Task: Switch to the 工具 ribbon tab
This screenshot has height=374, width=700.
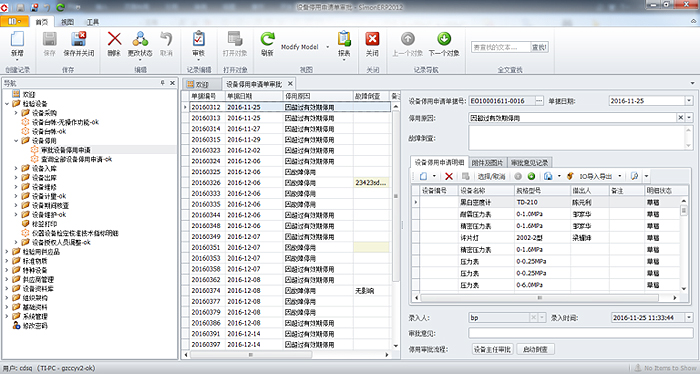Action: pyautogui.click(x=93, y=22)
